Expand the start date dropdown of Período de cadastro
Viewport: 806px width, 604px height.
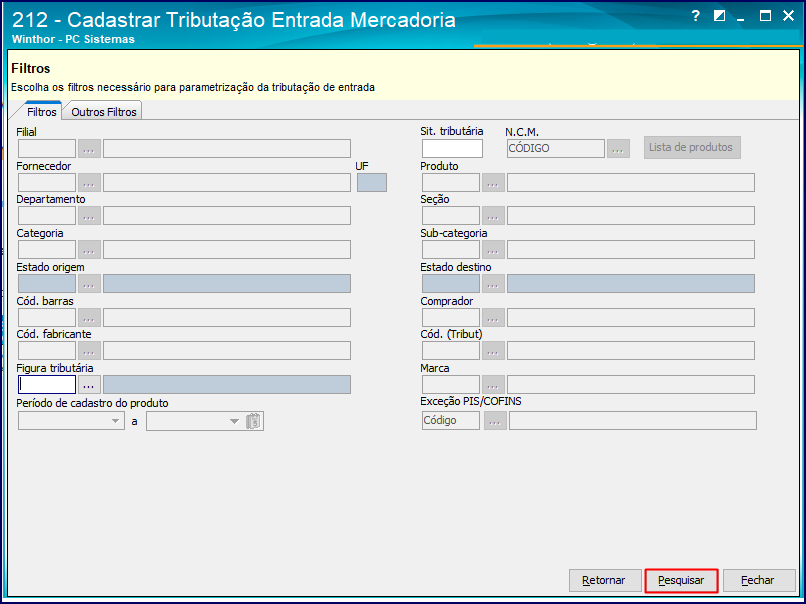[x=115, y=422]
